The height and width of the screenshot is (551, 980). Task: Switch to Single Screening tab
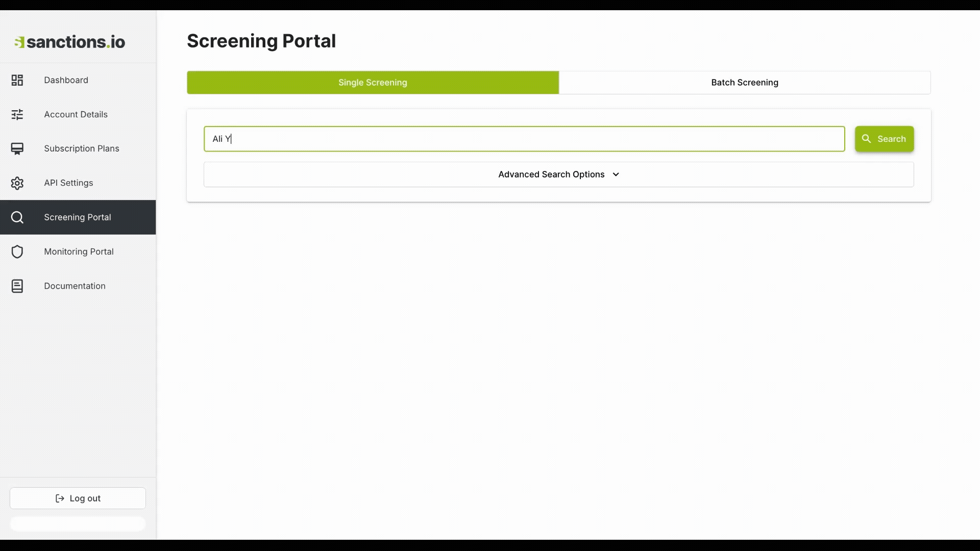tap(373, 83)
